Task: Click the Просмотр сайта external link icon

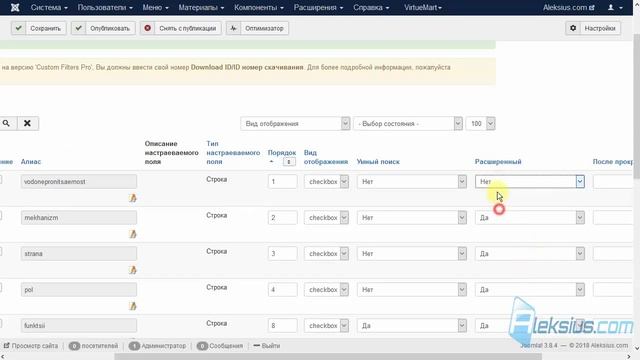Action: [x=6, y=345]
